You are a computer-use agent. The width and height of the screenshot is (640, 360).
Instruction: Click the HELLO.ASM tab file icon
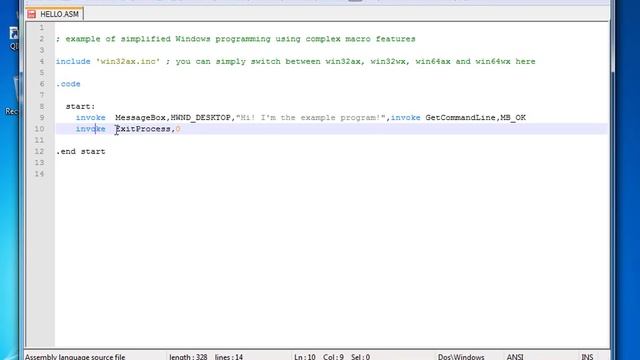coord(32,14)
